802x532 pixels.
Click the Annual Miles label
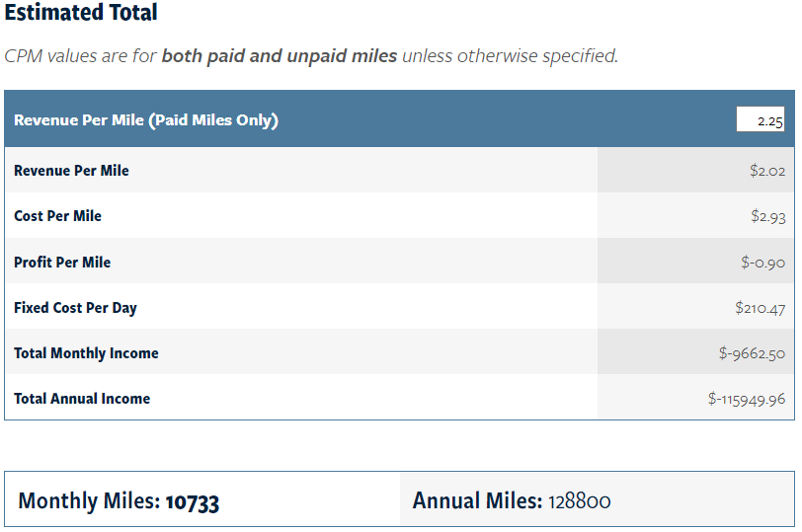point(477,501)
